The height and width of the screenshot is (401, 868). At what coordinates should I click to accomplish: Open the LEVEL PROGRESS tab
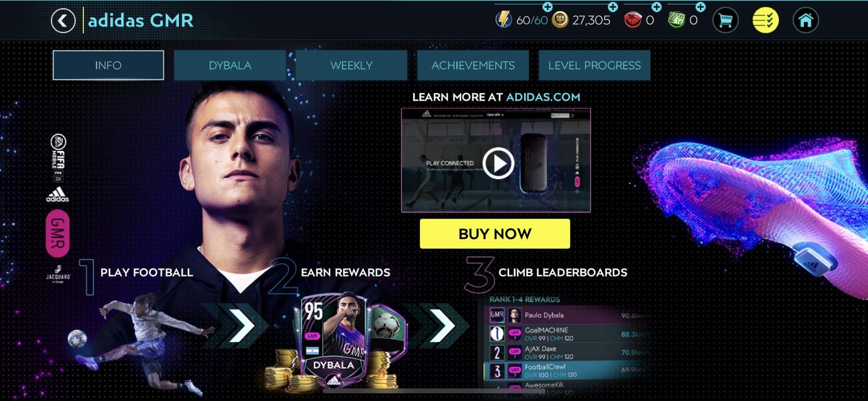(594, 65)
